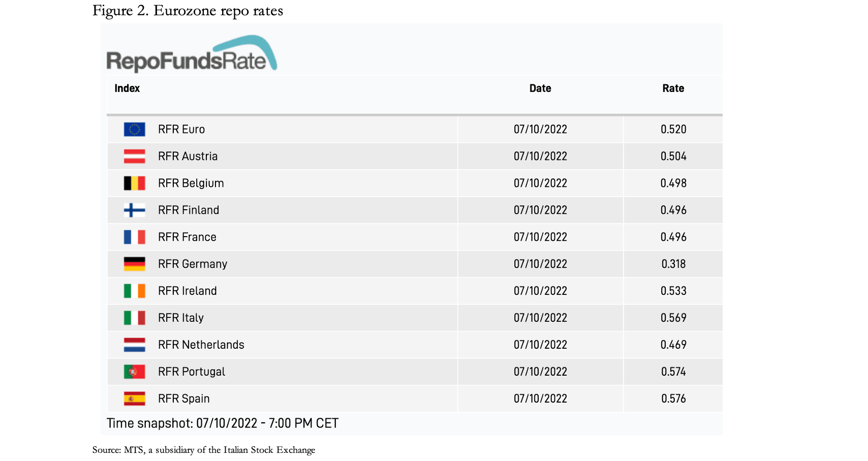Select the RFR Netherlands index name

point(201,345)
